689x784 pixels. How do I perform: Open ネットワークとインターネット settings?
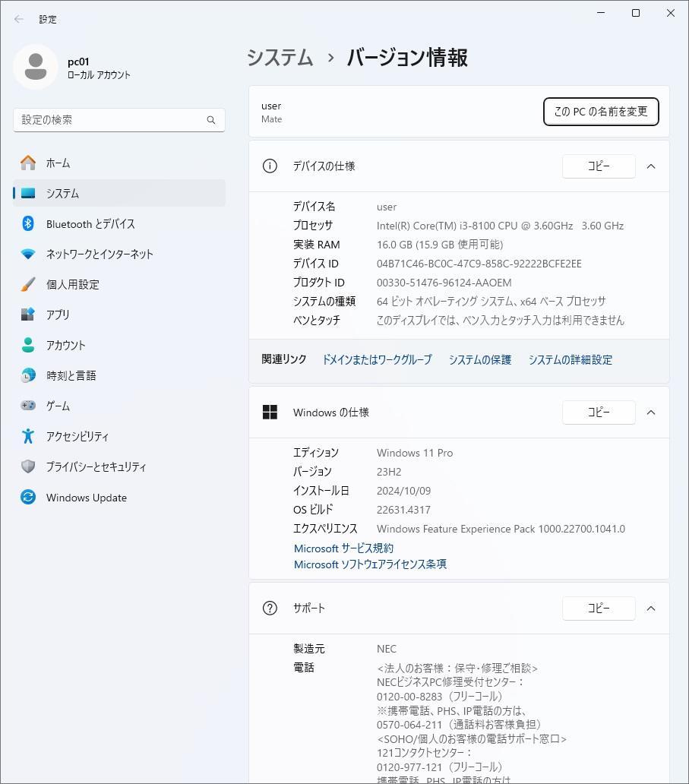(119, 254)
